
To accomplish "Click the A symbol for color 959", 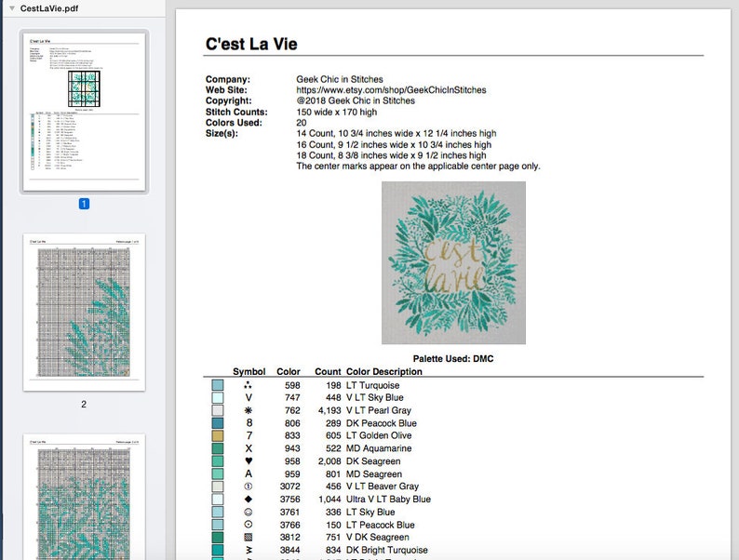I will (249, 473).
